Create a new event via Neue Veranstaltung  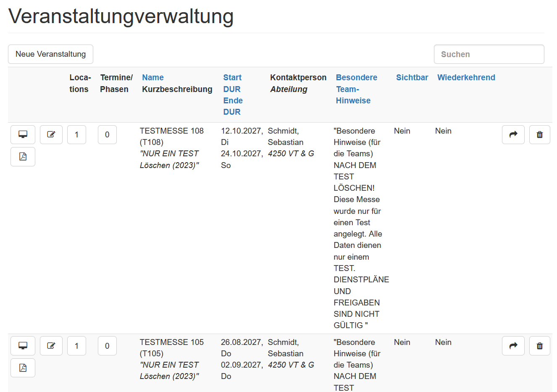click(50, 54)
